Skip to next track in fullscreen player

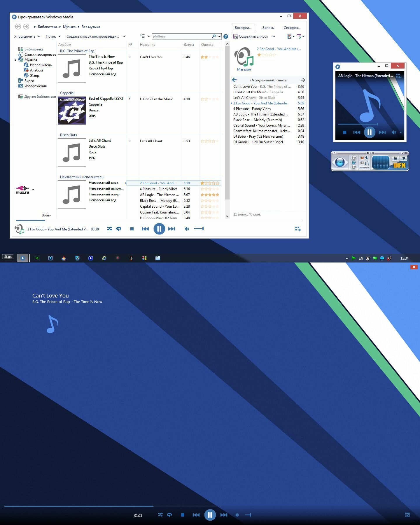224,515
